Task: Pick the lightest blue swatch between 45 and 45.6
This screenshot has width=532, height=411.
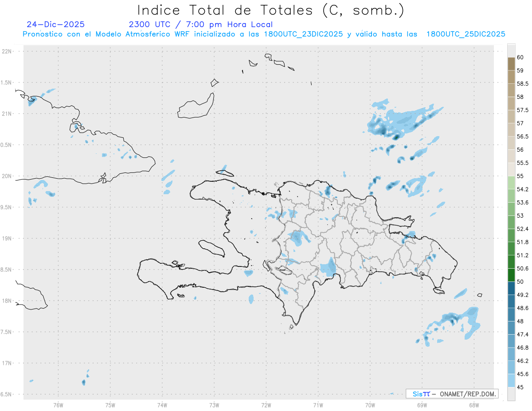Action: [x=511, y=381]
